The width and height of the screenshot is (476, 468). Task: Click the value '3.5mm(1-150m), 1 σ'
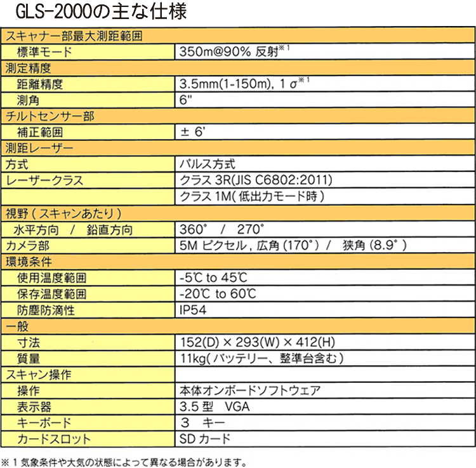(238, 84)
